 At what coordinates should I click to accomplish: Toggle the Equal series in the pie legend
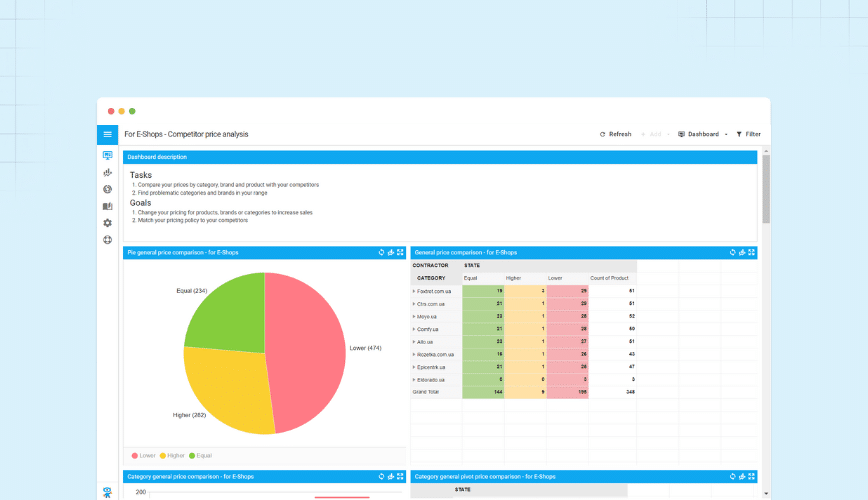pos(200,455)
